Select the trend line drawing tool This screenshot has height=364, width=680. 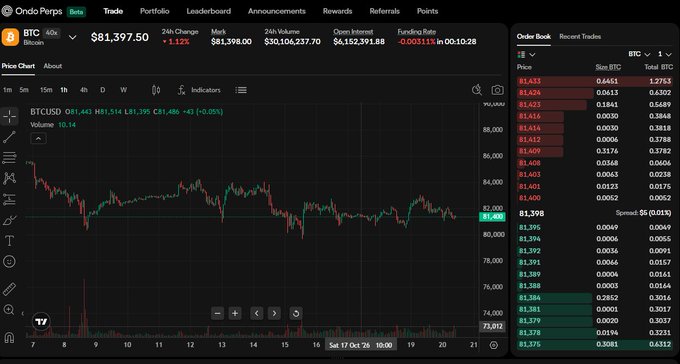[x=10, y=137]
